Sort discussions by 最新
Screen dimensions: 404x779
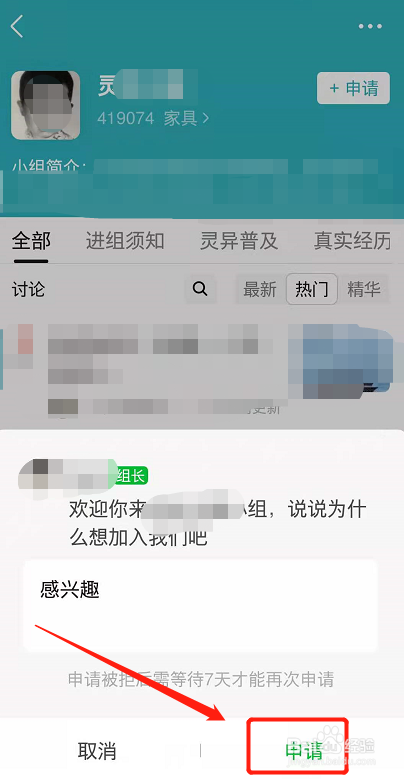[260, 289]
